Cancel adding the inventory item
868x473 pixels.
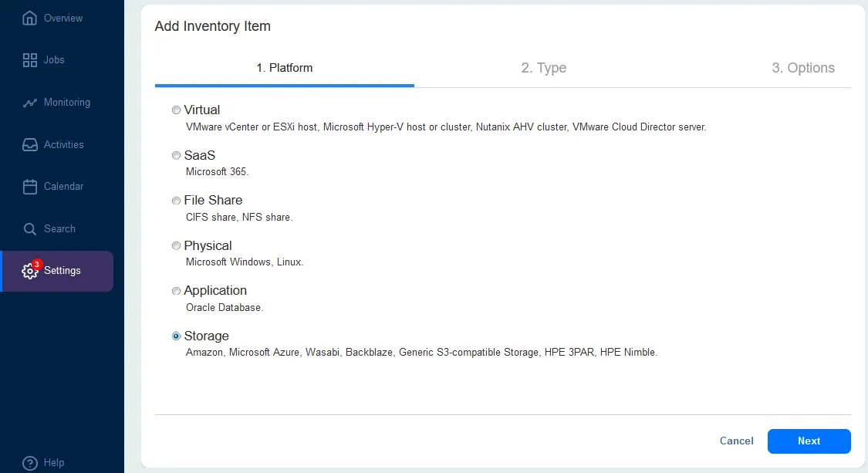coord(736,441)
